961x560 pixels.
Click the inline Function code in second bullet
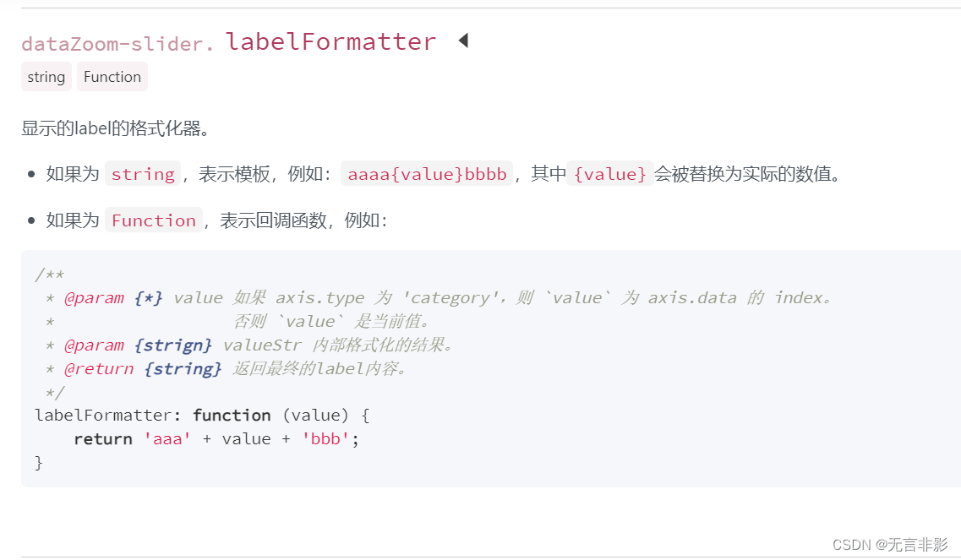[153, 220]
